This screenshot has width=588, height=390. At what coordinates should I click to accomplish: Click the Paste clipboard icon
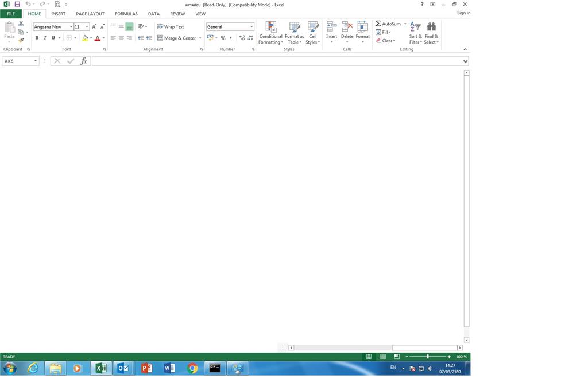9,28
